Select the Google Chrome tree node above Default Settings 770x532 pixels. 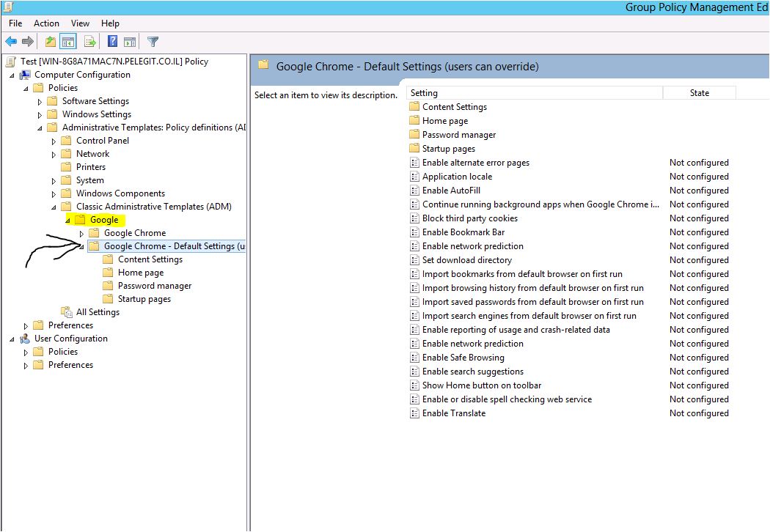point(135,233)
